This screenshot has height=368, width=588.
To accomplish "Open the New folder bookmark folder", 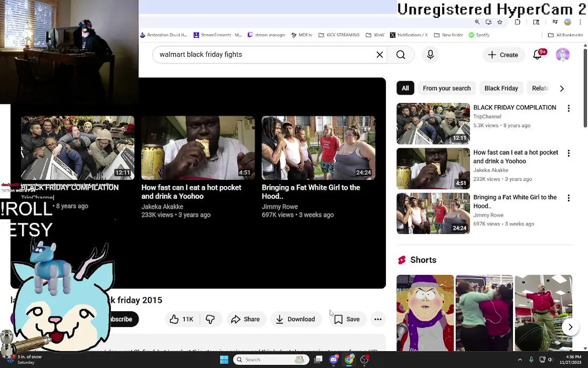I will [449, 35].
